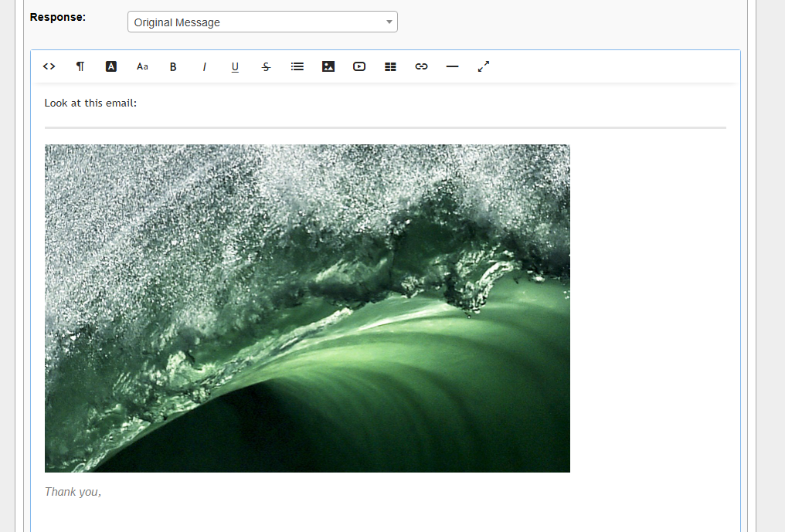Open the paragraph format menu
Viewport: 785px width, 532px height.
[x=80, y=66]
